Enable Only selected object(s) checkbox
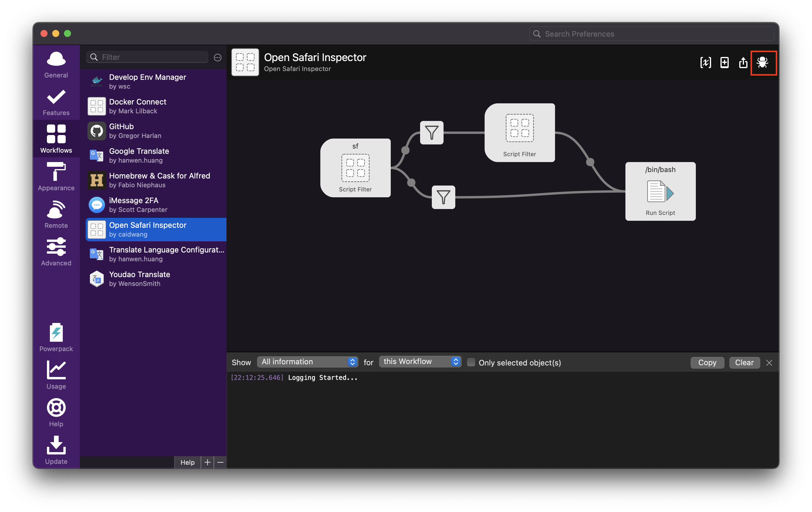812x512 pixels. [471, 362]
